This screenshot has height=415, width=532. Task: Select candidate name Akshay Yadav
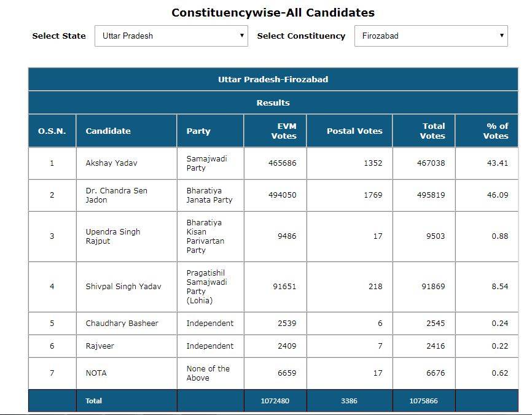pos(111,163)
